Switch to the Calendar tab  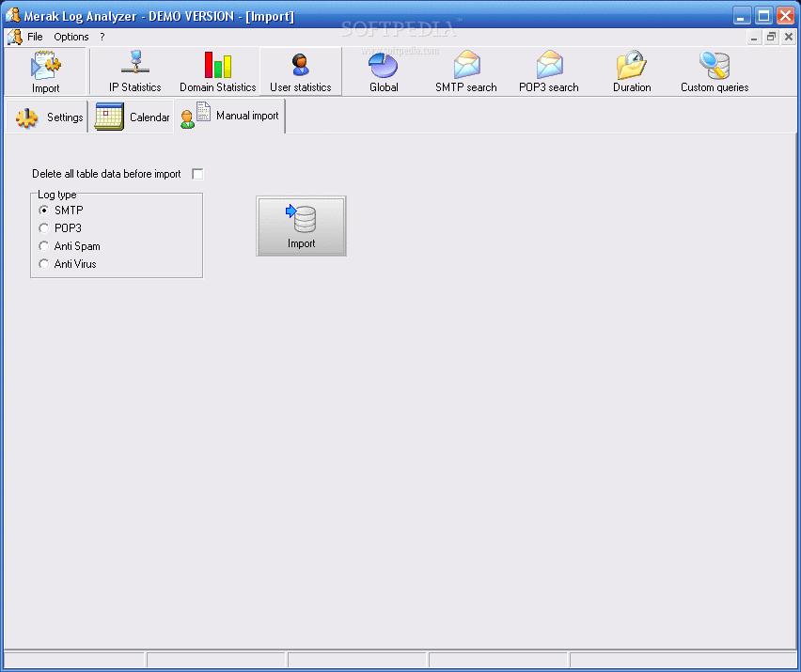click(132, 117)
